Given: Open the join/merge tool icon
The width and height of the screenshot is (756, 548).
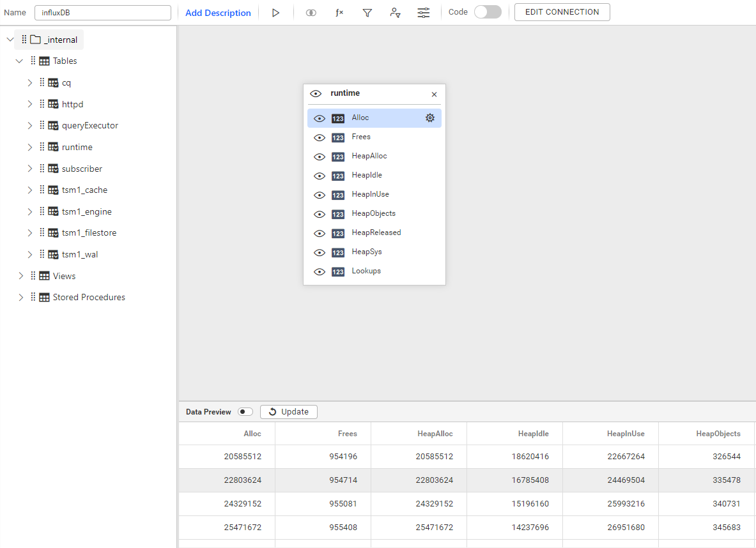Looking at the screenshot, I should (311, 12).
